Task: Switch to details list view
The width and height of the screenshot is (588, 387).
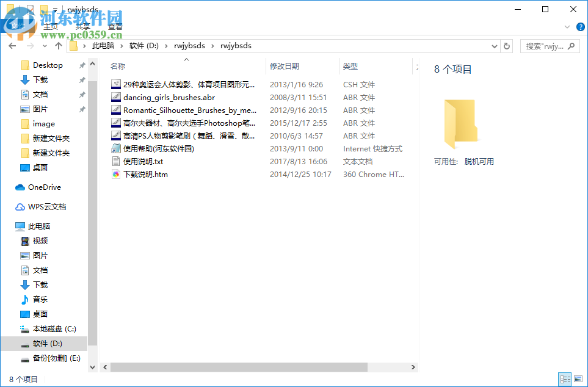Action: click(565, 379)
